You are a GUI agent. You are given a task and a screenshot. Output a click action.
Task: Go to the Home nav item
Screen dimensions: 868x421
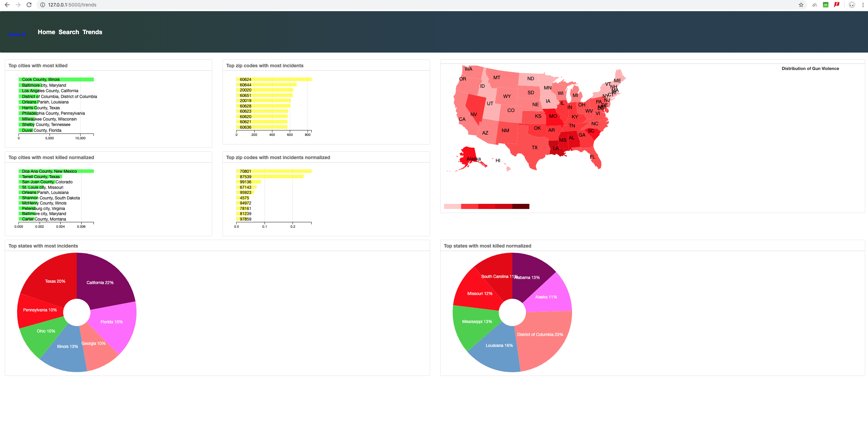coord(46,32)
